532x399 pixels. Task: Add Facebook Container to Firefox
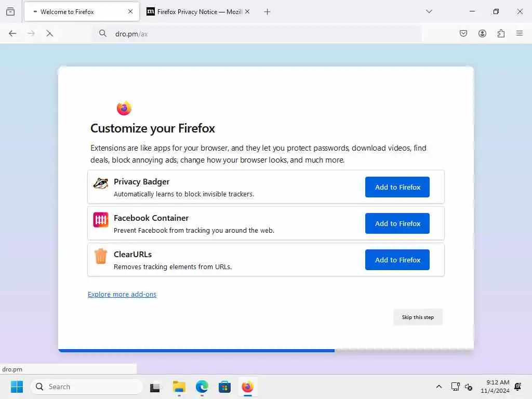[x=397, y=223]
